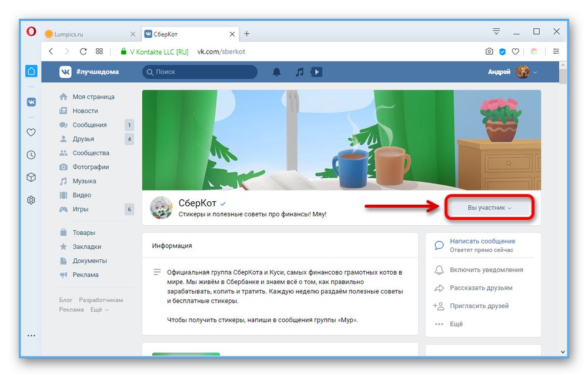Click the address bar URL vk.com/sberkot
588x377 pixels.
click(x=221, y=52)
